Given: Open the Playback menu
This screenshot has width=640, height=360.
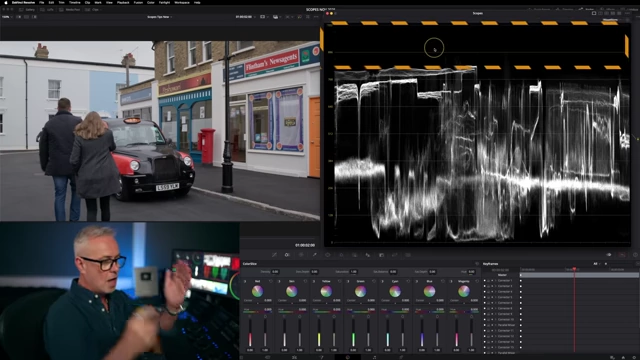Looking at the screenshot, I should (x=123, y=2).
